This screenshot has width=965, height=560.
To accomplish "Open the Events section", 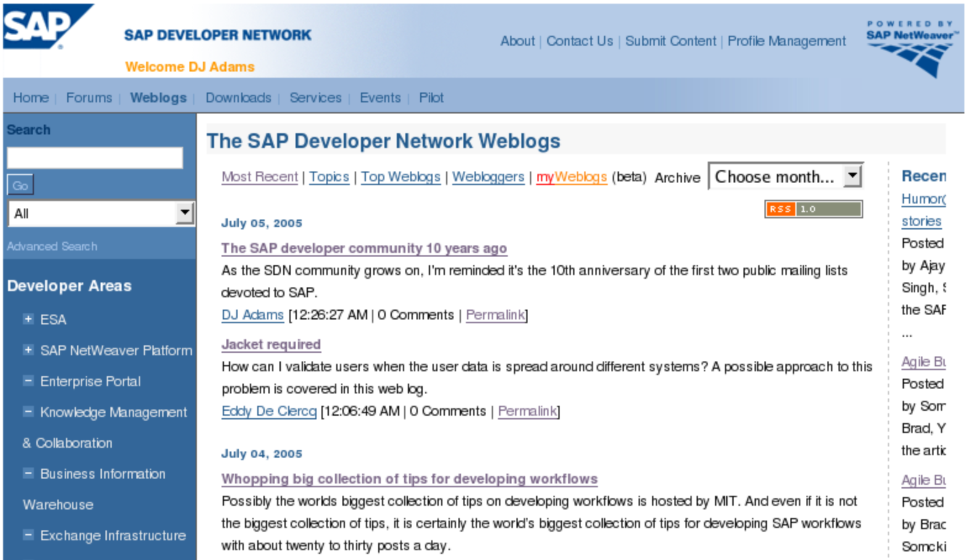I will [x=380, y=97].
